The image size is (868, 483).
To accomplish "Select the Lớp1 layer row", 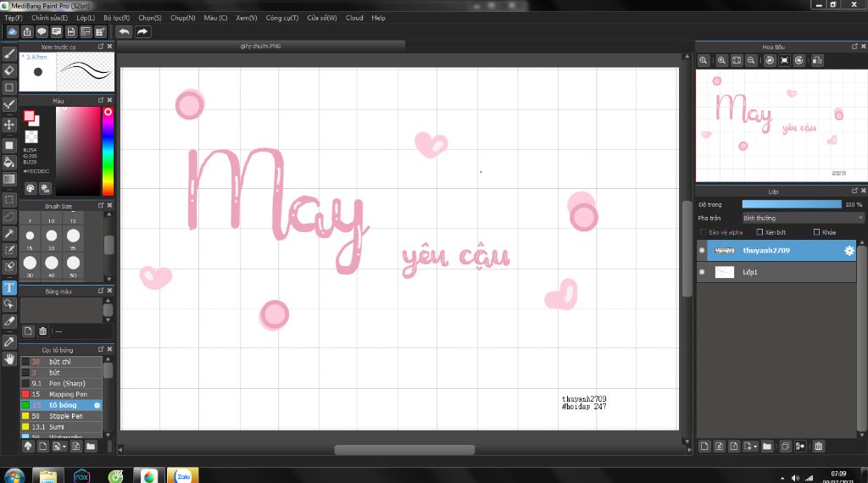I will [776, 272].
